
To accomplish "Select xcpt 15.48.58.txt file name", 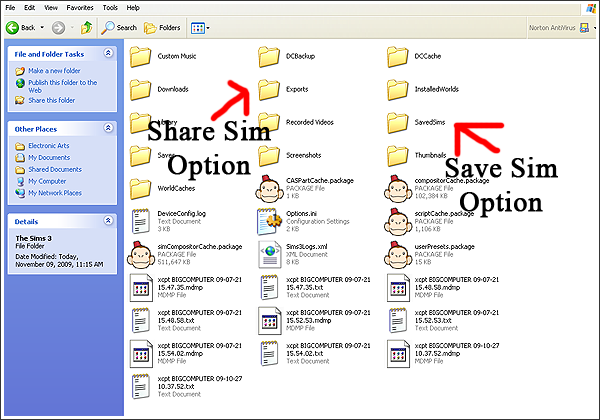I will [200, 317].
